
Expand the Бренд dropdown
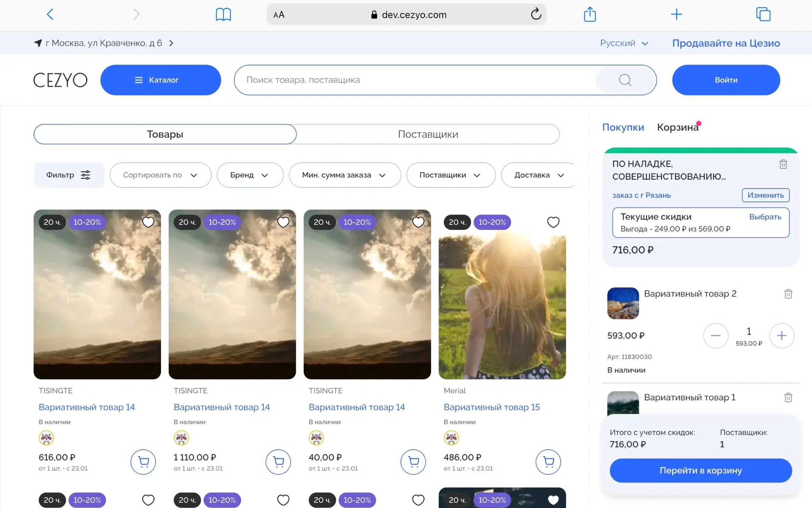tap(250, 175)
